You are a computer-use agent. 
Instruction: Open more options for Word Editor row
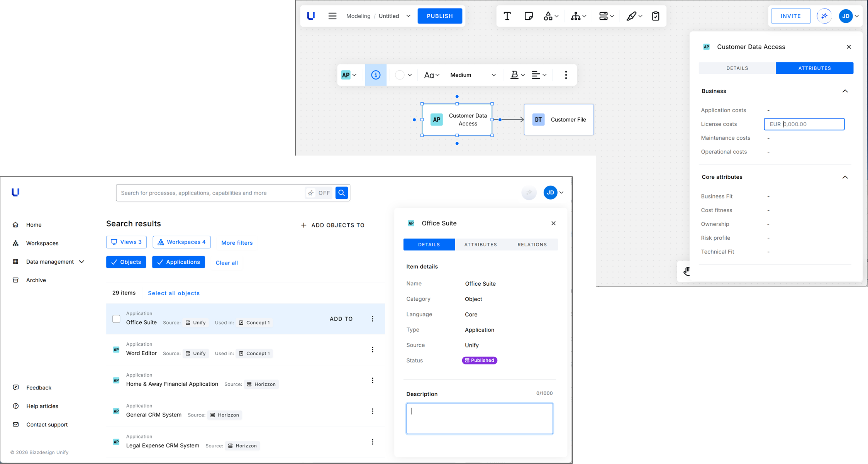click(373, 350)
